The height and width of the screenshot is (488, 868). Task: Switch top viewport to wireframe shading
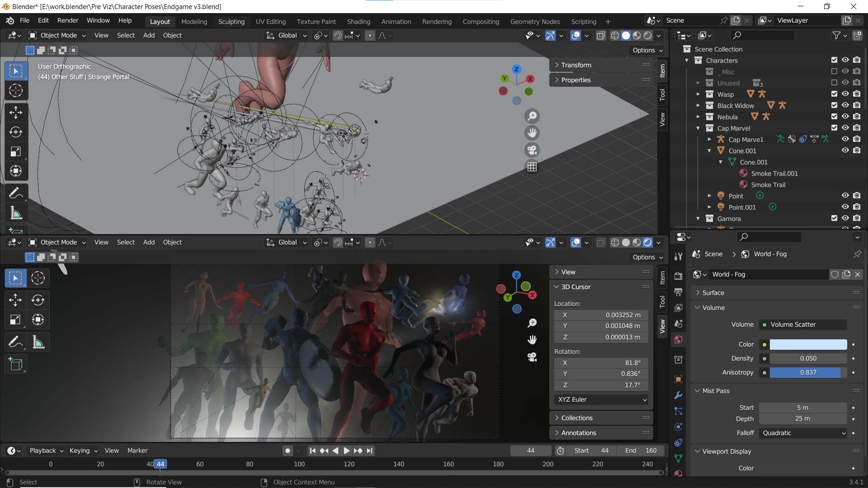[x=615, y=35]
